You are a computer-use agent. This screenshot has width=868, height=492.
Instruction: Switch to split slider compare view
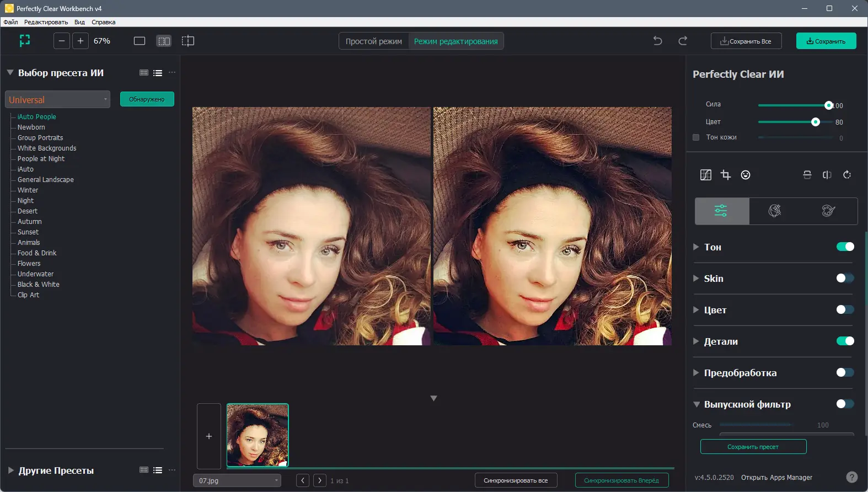point(188,41)
